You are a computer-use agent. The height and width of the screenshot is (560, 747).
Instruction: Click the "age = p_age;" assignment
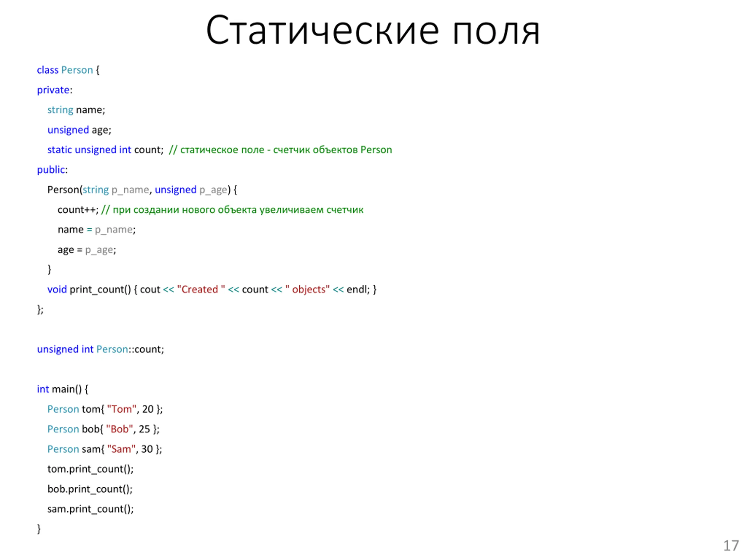[87, 250]
